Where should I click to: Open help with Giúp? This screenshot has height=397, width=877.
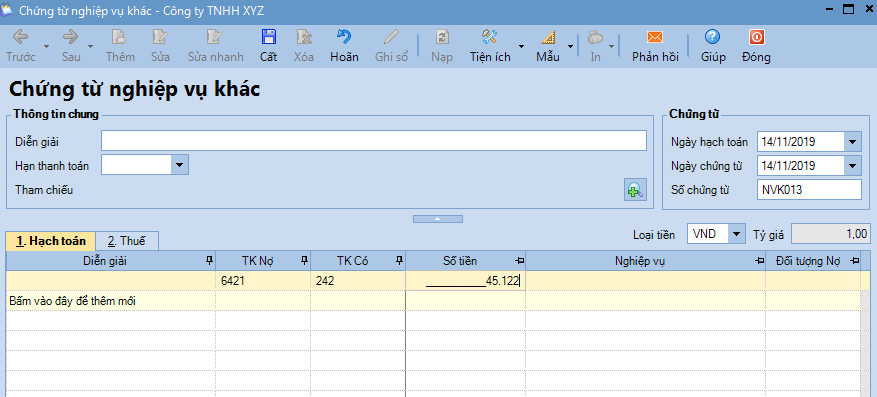point(713,46)
